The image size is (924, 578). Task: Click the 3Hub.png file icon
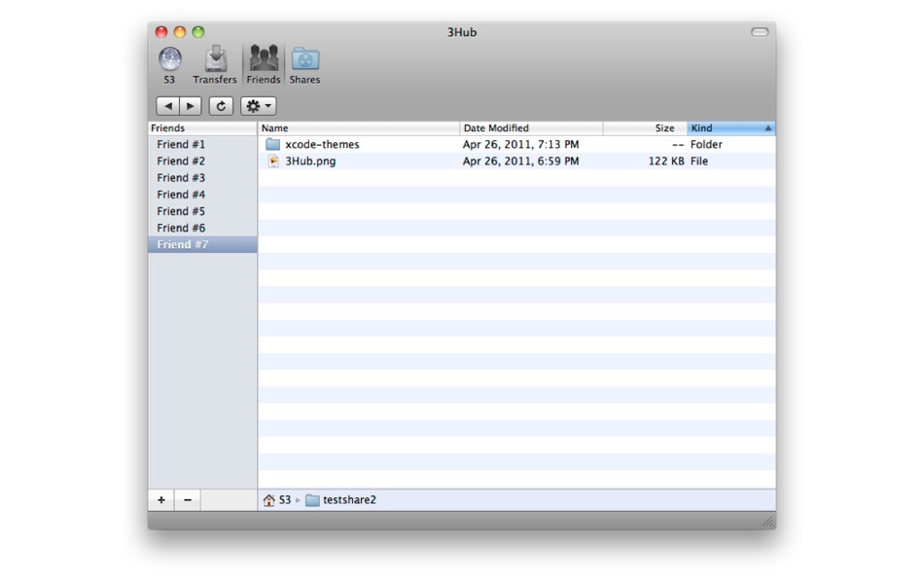pos(273,161)
